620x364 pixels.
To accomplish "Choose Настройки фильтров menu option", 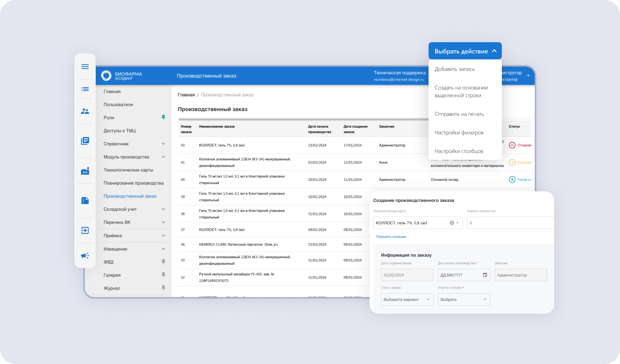I will click(x=459, y=132).
